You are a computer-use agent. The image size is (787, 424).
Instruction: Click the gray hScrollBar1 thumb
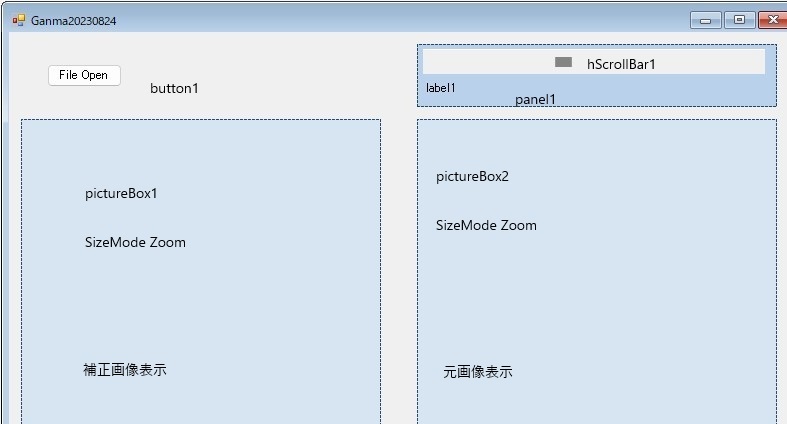(563, 62)
